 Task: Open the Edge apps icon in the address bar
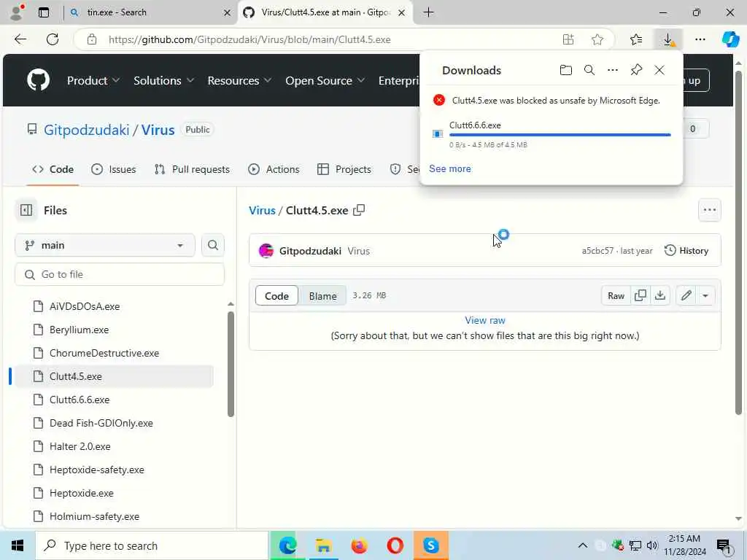(x=568, y=39)
